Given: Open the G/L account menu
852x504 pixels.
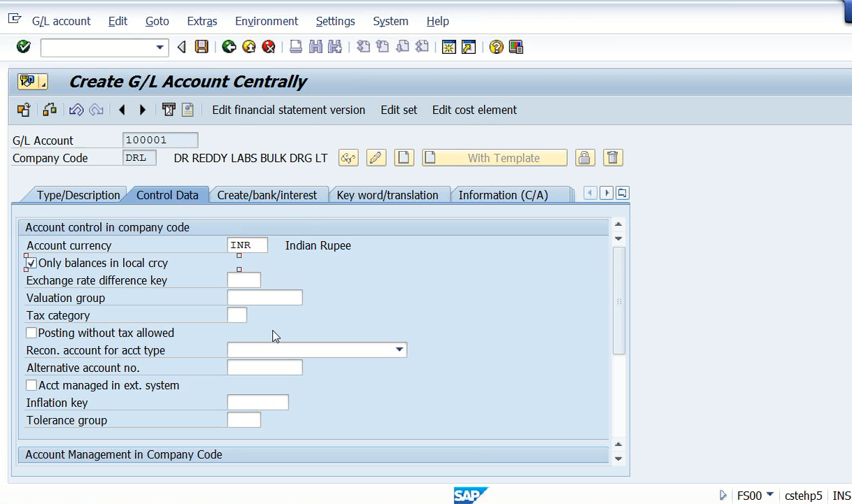Looking at the screenshot, I should click(62, 21).
